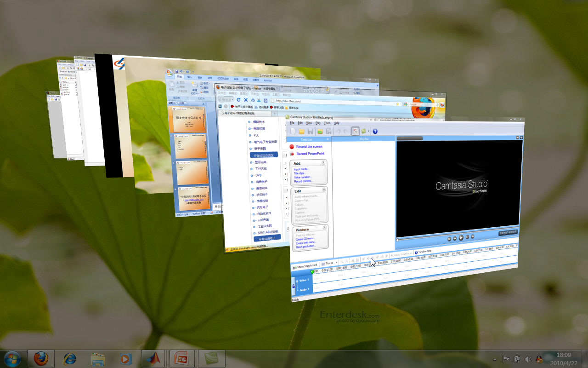588x368 pixels.
Task: Click Home icon in Firefox toolbar
Action: pos(252,100)
